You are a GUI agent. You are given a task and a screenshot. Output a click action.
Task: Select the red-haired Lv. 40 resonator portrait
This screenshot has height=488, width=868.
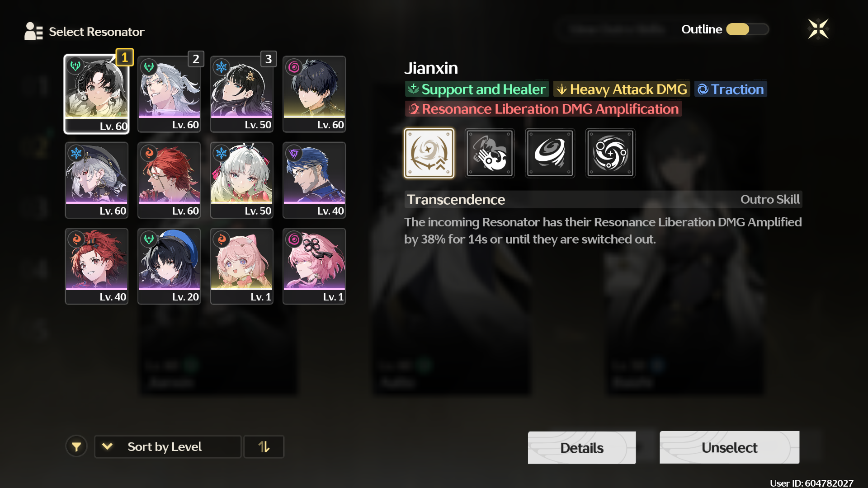97,266
